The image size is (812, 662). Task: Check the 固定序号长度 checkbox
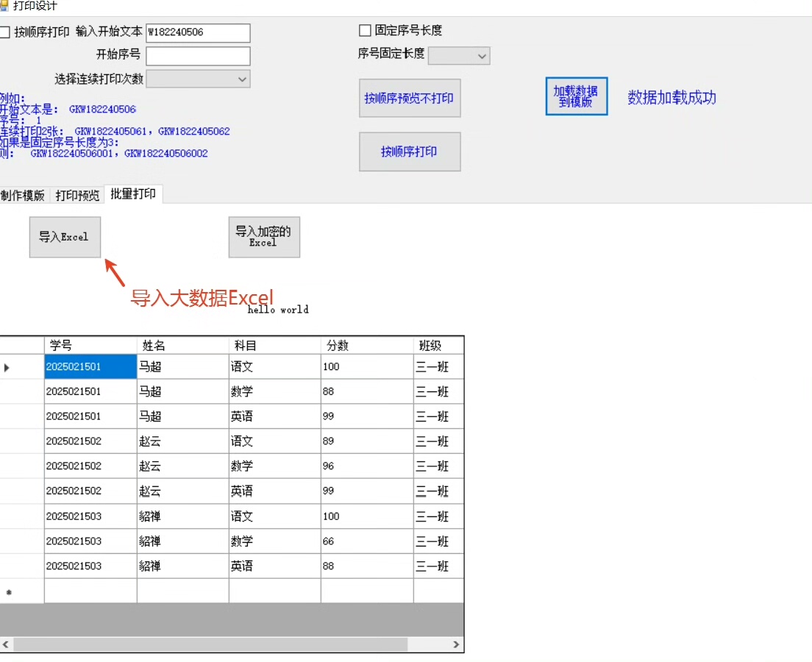[365, 31]
